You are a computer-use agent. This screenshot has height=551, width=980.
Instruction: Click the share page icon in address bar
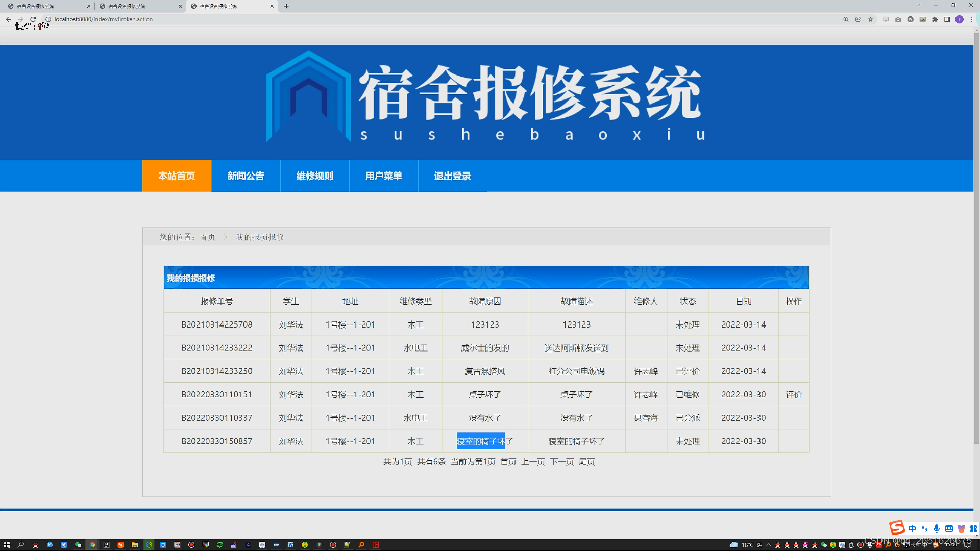858,19
